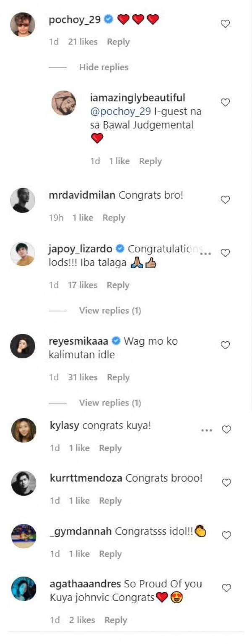The image size is (252, 644).
Task: Like the pochoy_29 hearts comment
Action: pos(226,24)
